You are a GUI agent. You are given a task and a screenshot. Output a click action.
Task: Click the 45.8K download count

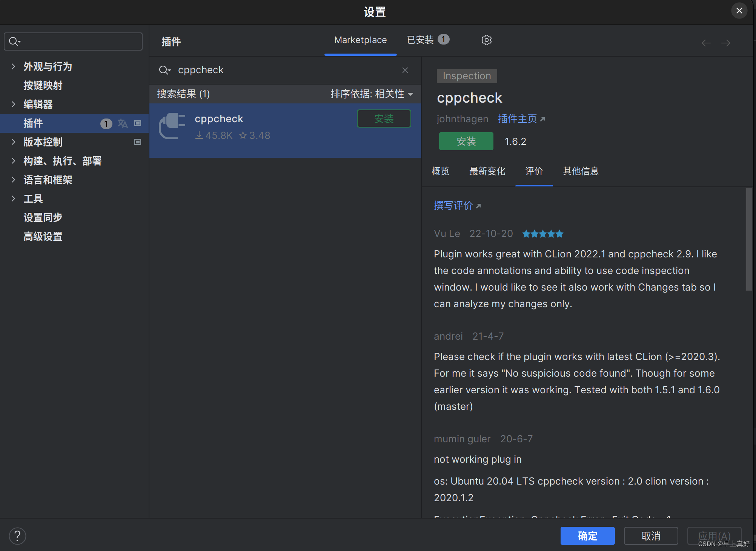[x=214, y=135]
